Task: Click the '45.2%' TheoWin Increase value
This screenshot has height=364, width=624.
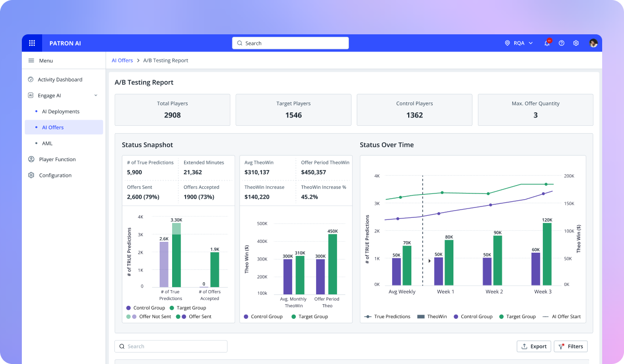Action: point(309,197)
